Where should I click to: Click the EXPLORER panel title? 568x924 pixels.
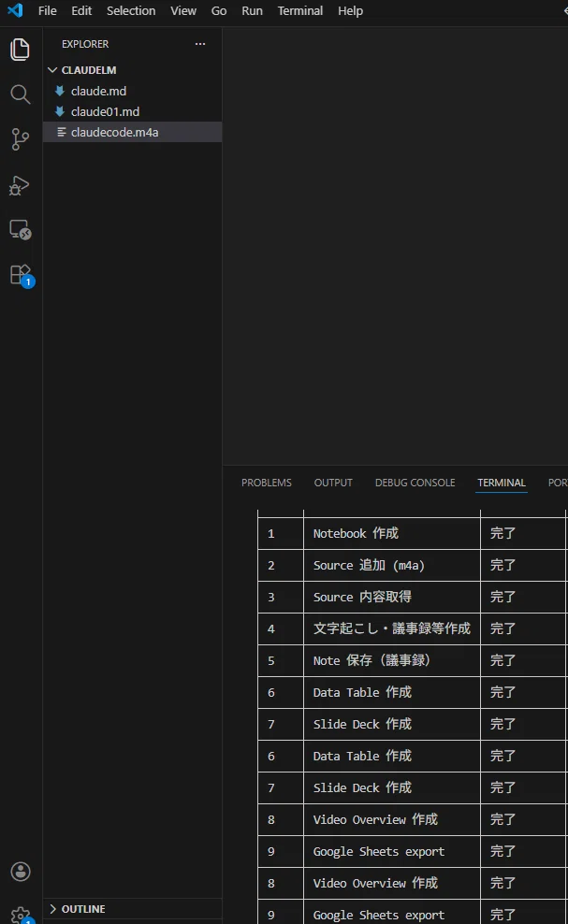tap(85, 44)
